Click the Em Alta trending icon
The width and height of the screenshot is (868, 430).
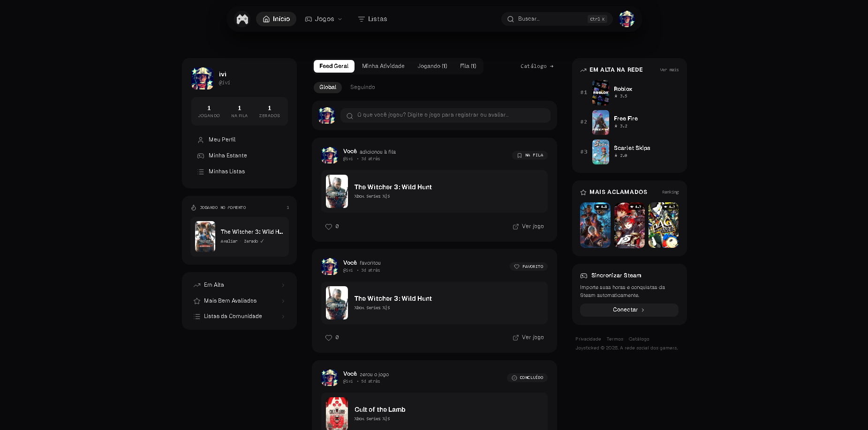coord(197,285)
